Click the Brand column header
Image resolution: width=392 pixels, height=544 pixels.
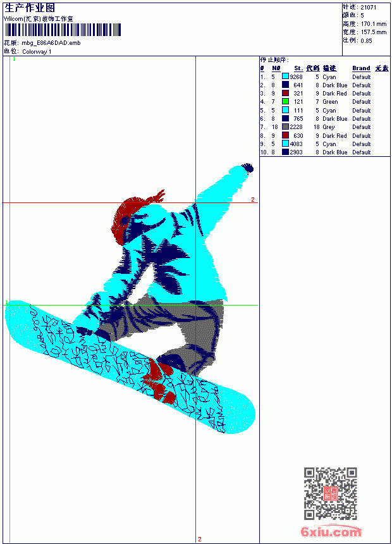tap(361, 68)
